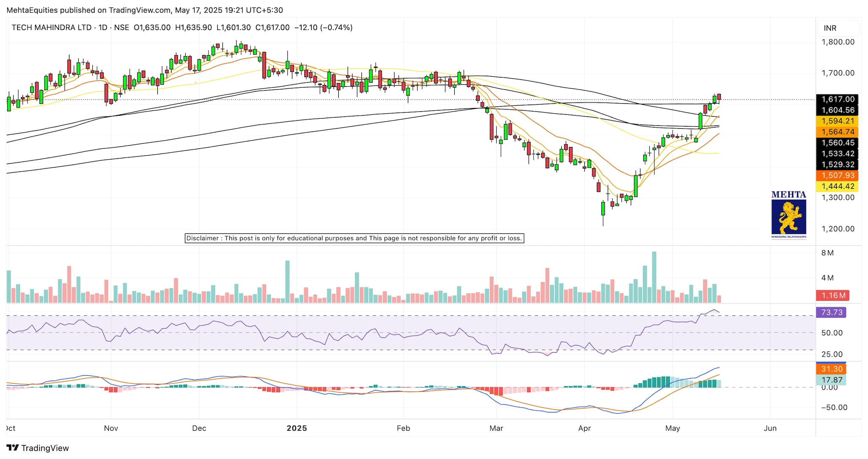This screenshot has height=459, width=868.
Task: Click the 2025 label on time axis
Action: (297, 428)
